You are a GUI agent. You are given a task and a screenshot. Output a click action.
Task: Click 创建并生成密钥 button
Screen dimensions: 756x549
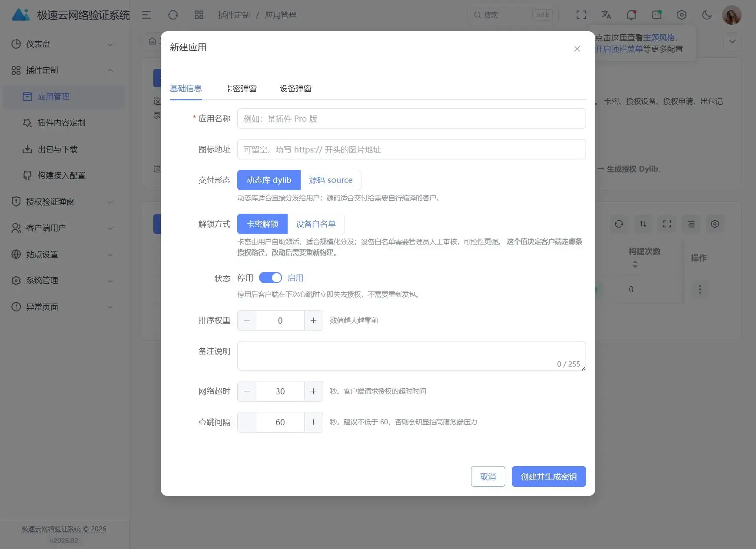(549, 476)
